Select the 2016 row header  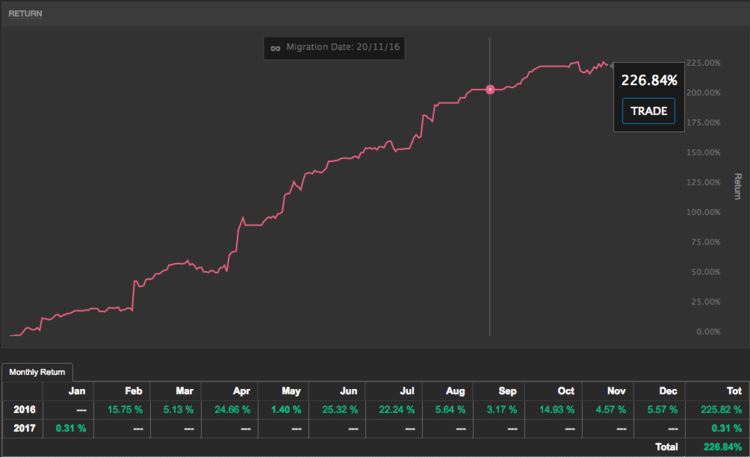pyautogui.click(x=24, y=410)
